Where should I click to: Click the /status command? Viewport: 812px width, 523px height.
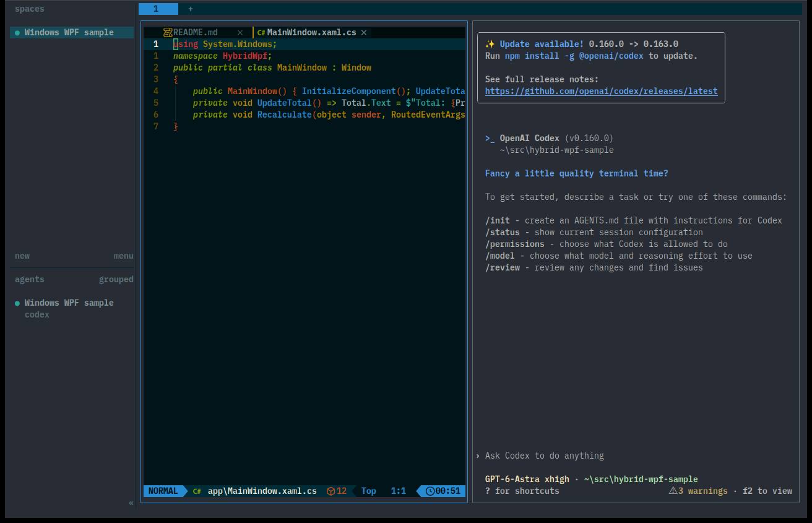(x=503, y=232)
